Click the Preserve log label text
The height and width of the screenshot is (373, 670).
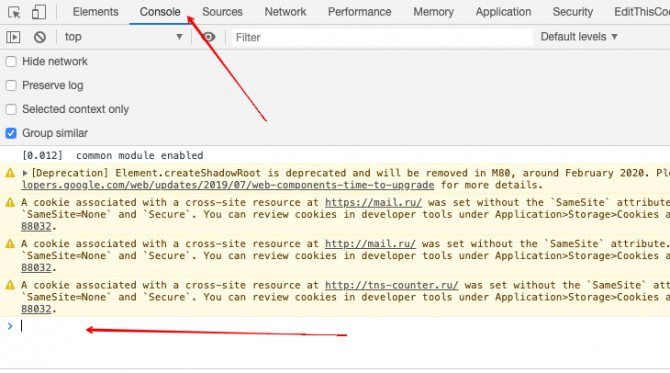tap(53, 85)
